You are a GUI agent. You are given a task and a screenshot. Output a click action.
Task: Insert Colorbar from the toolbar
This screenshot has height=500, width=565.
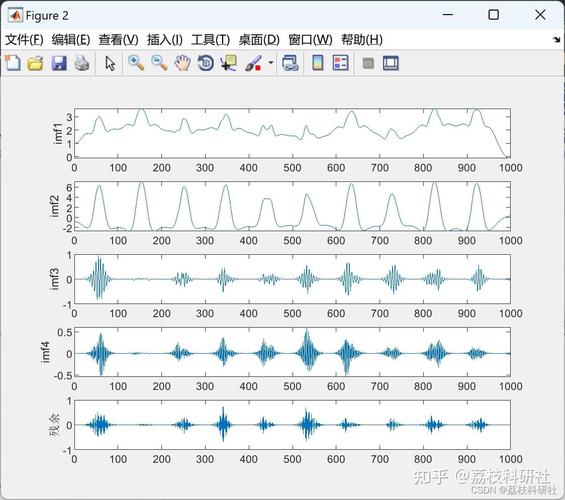pyautogui.click(x=317, y=63)
